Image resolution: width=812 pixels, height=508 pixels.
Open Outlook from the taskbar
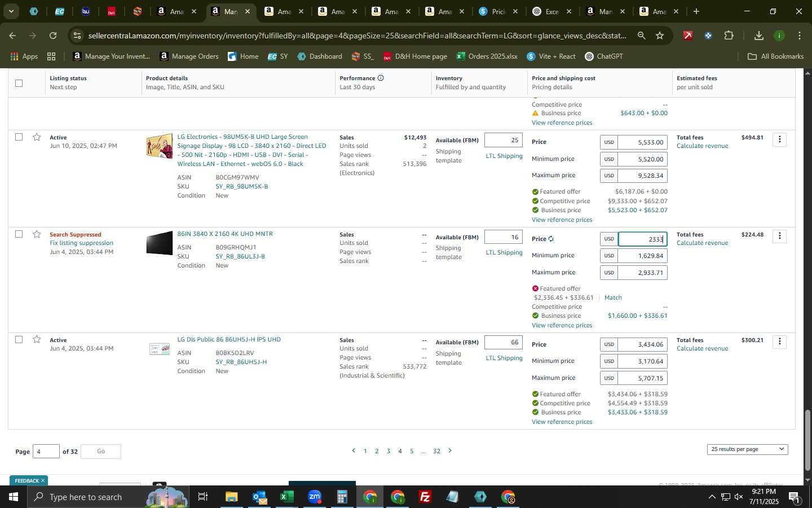tap(259, 497)
